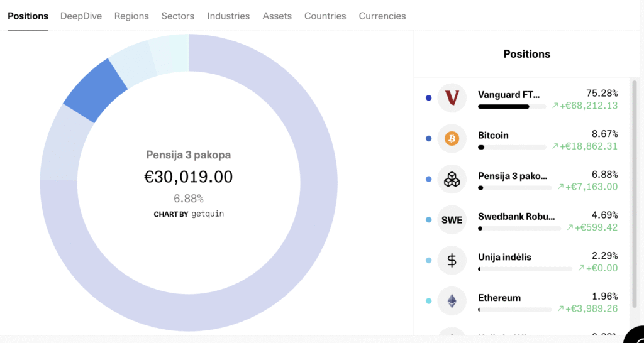Screen dimensions: 644x343
Task: Select the Vanguard FT... position name
Action: [509, 94]
